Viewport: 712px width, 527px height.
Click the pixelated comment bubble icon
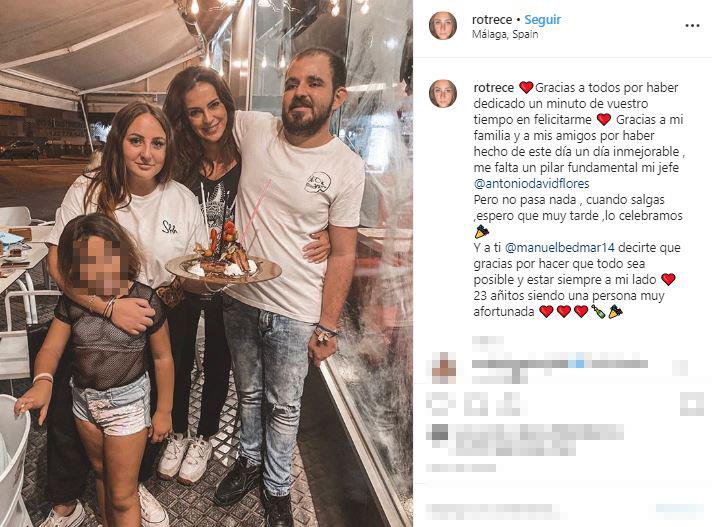click(476, 404)
